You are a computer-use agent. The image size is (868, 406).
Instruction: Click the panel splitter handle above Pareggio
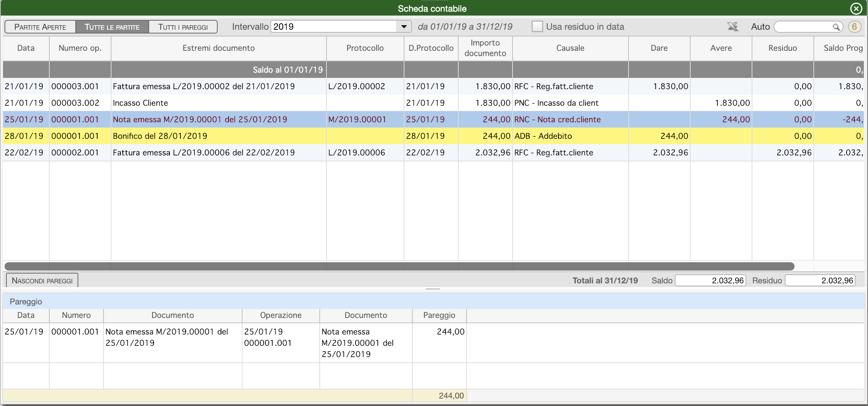(x=432, y=289)
